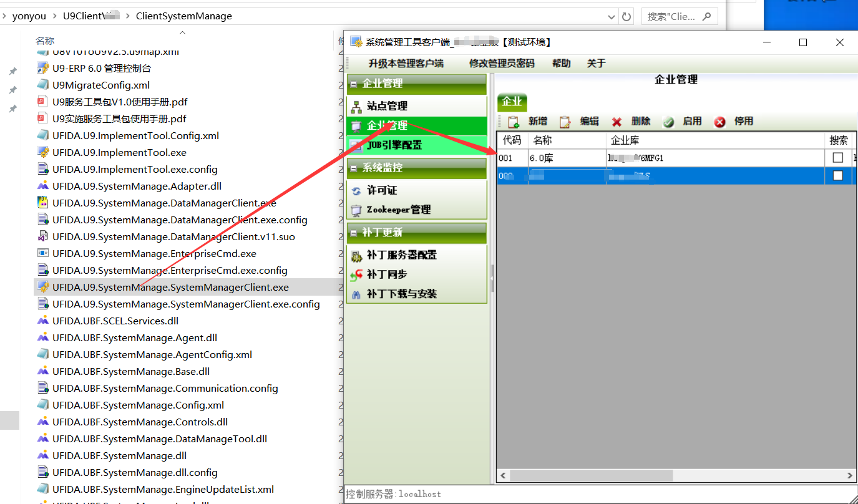Click the 新增 add icon in toolbar
The height and width of the screenshot is (504, 858).
[514, 122]
